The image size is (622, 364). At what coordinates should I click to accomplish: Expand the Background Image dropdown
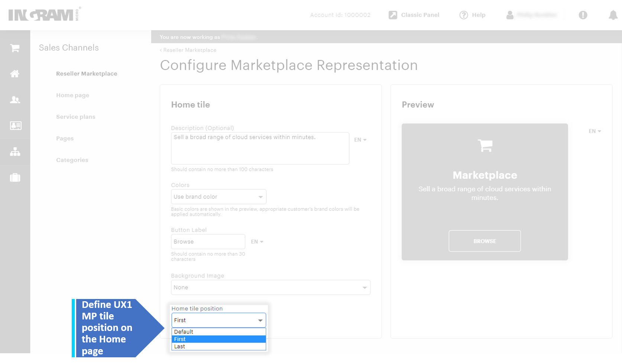pos(270,287)
